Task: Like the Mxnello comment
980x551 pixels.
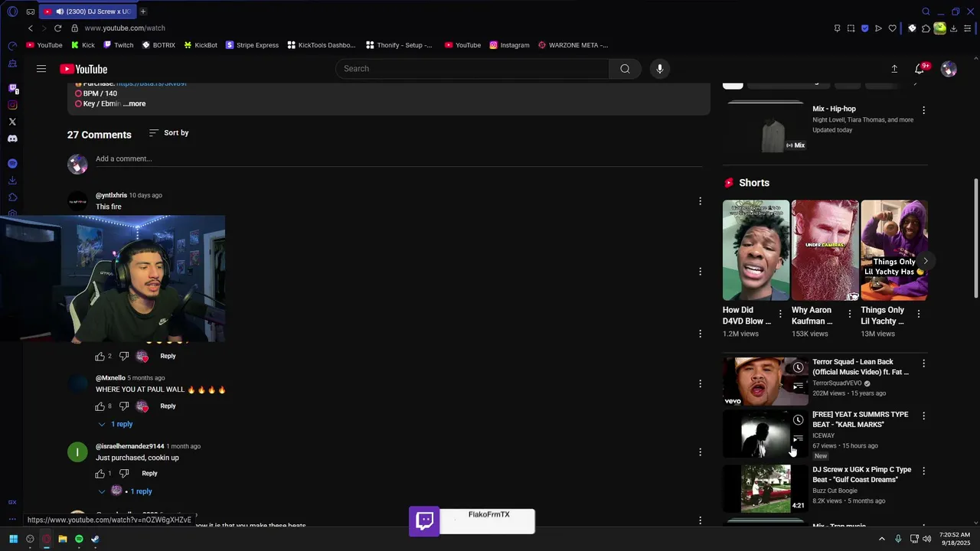Action: point(100,406)
